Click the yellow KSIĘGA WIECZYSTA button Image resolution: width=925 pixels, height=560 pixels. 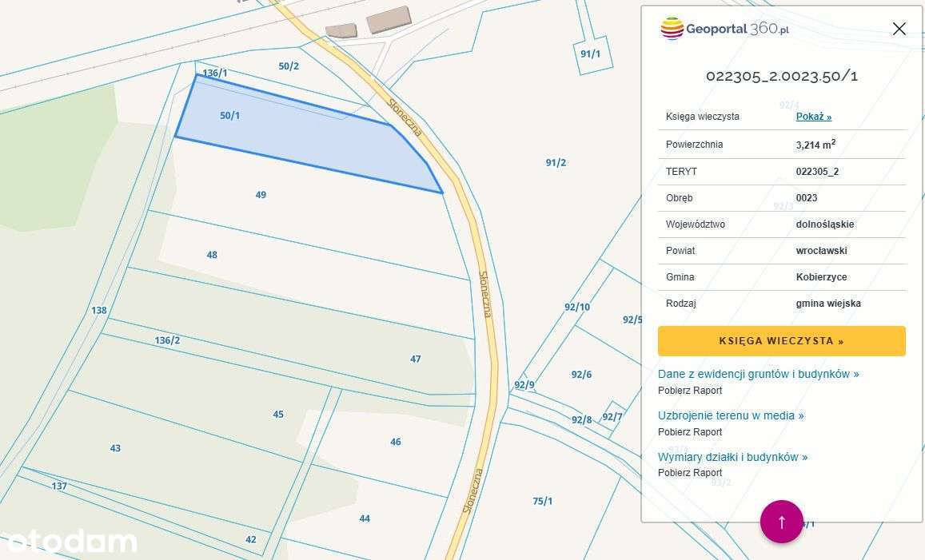click(x=782, y=341)
